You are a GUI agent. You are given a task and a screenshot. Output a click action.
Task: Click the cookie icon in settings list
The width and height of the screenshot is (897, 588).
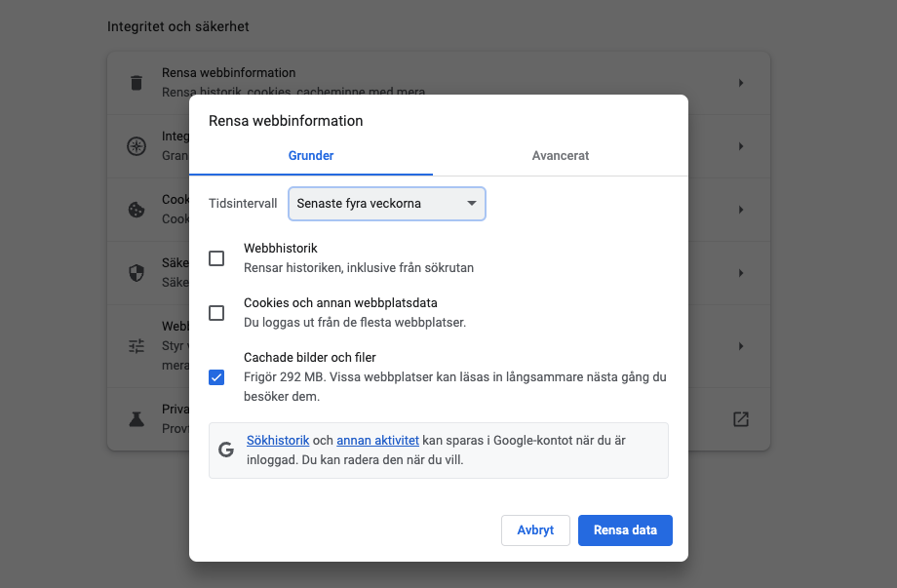tap(136, 210)
